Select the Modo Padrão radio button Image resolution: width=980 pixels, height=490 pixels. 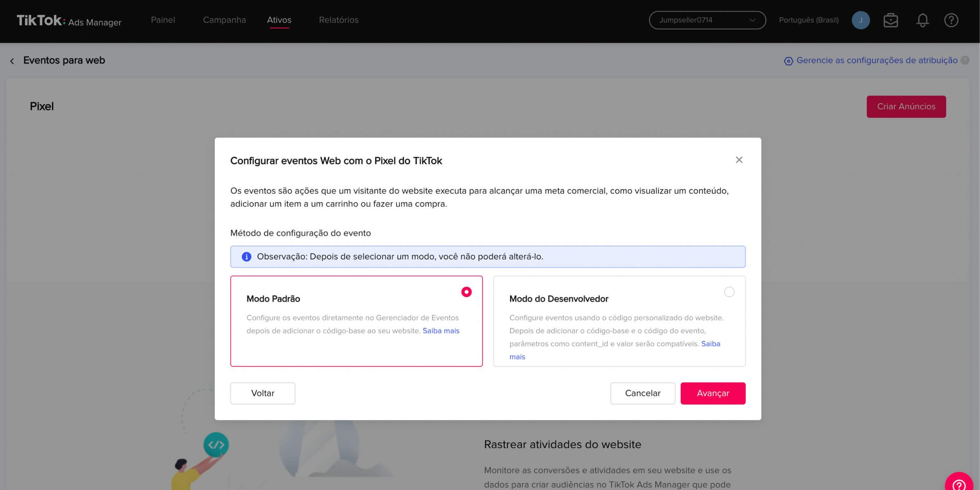point(466,292)
